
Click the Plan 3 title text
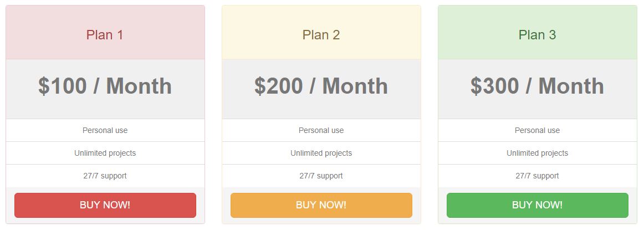[537, 35]
